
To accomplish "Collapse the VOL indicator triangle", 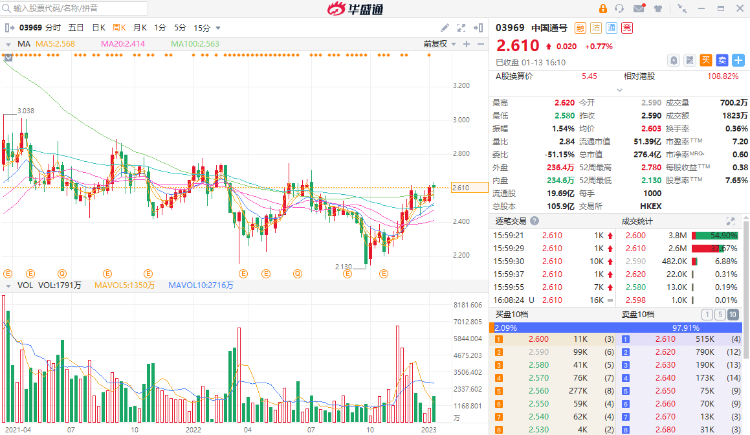I will pyautogui.click(x=8, y=286).
